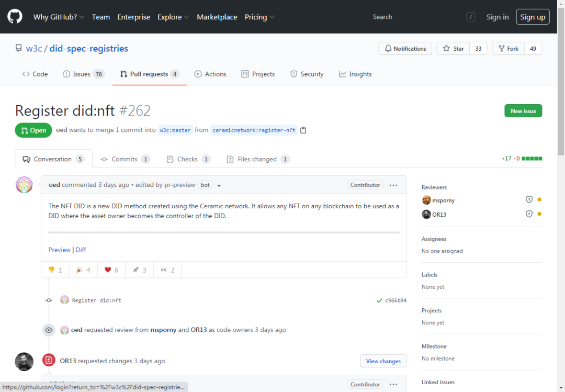This screenshot has width=565, height=392.
Task: Open the Projects tab
Action: click(258, 74)
